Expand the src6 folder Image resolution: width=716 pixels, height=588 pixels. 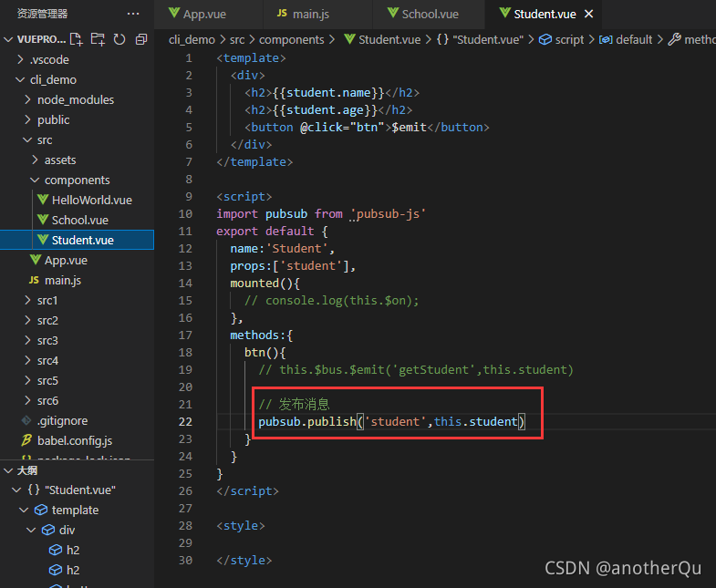(x=27, y=401)
